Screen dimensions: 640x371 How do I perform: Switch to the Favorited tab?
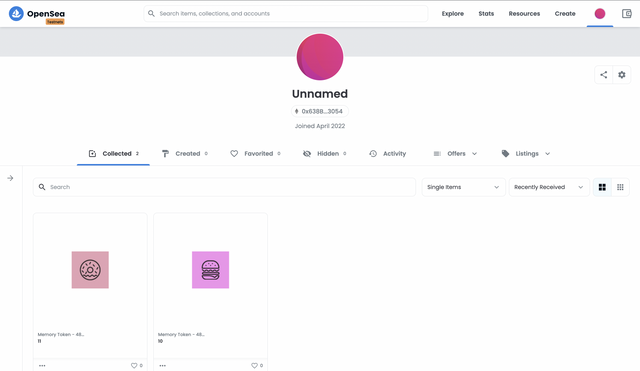coord(255,153)
